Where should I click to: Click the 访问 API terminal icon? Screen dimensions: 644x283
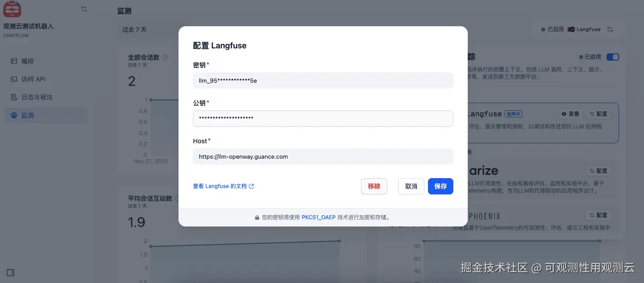[14, 79]
